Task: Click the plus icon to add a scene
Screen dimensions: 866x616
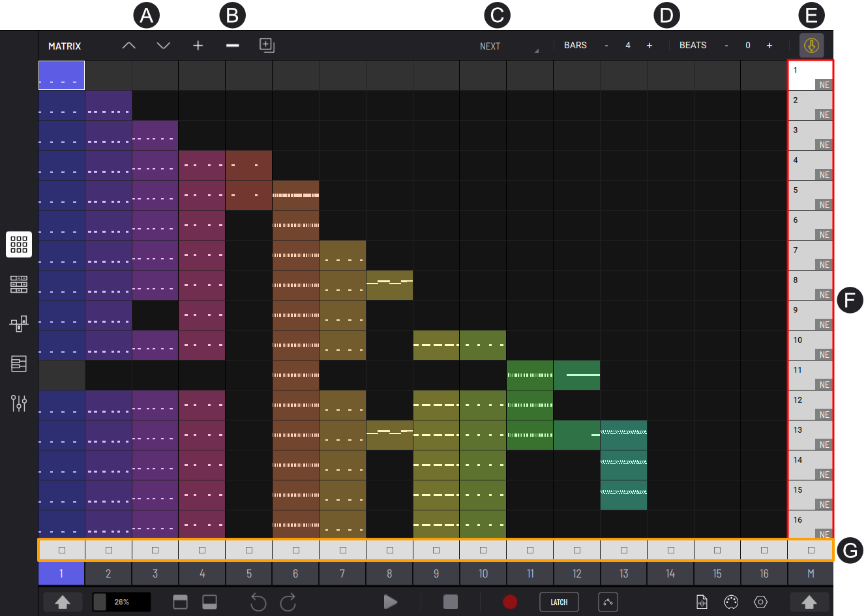Action: 198,46
